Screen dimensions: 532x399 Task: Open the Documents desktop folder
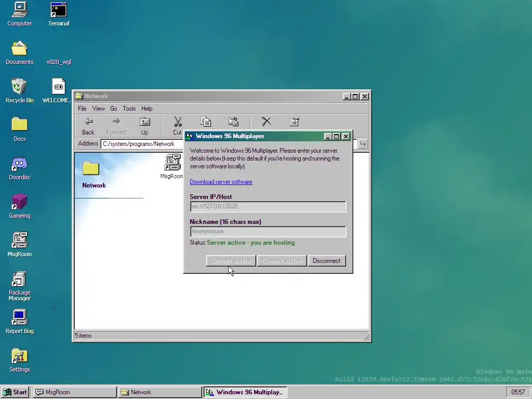tap(19, 52)
